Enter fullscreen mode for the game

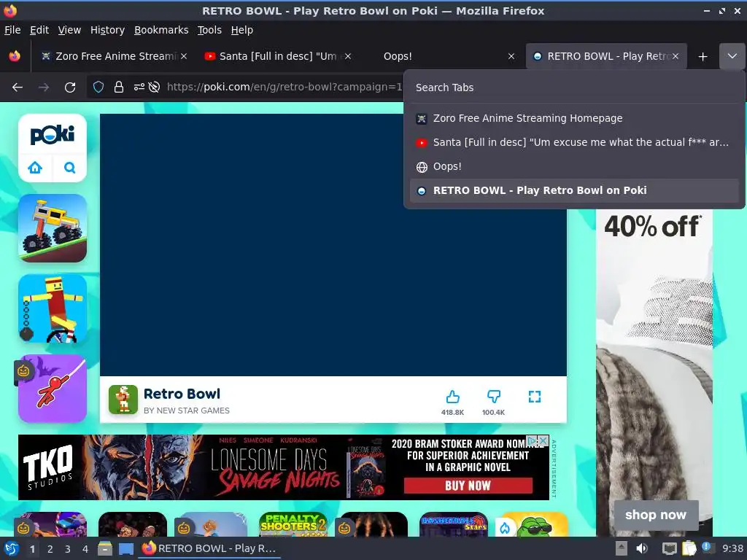[535, 397]
